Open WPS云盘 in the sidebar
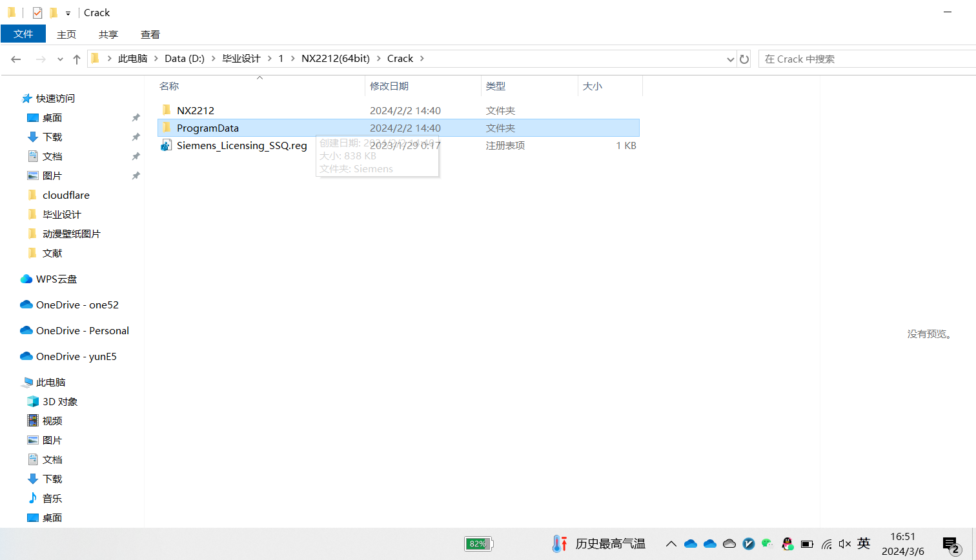The height and width of the screenshot is (560, 976). 56,279
